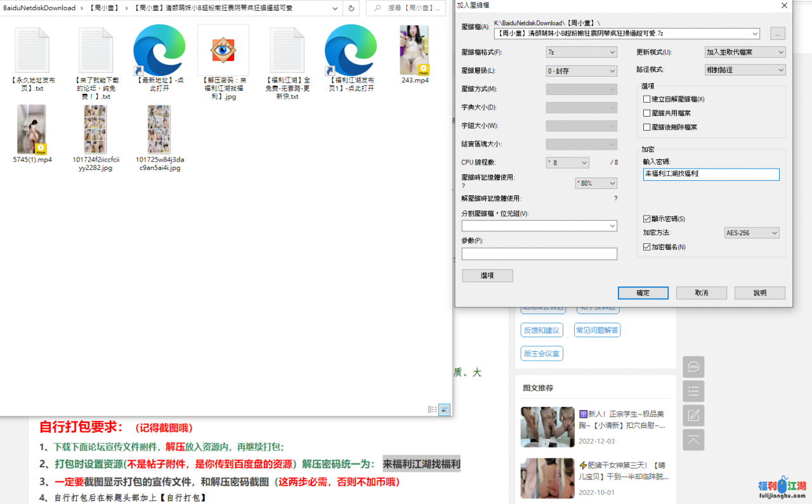
Task: Open the 更新模式 dropdown
Action: pyautogui.click(x=745, y=53)
